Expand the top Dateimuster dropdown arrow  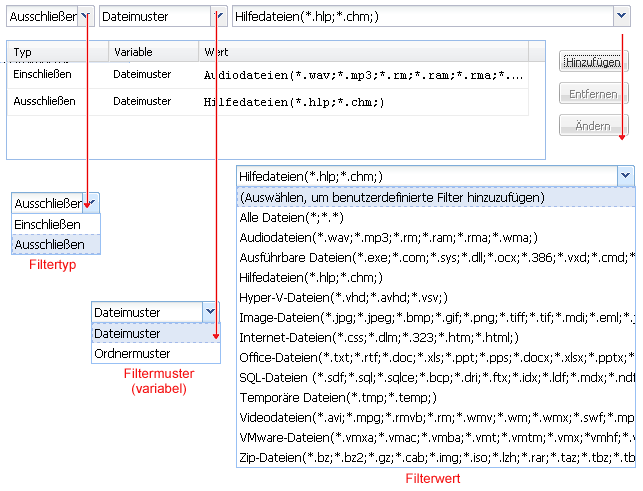(217, 17)
